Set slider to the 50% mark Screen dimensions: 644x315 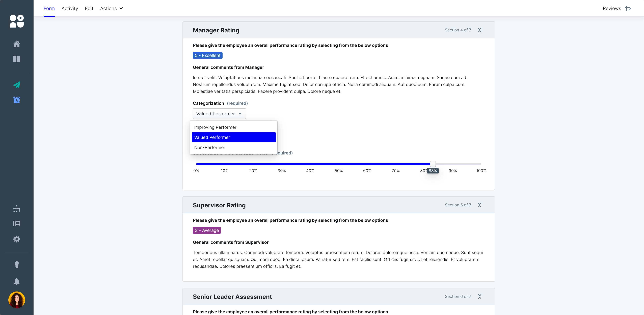click(339, 164)
